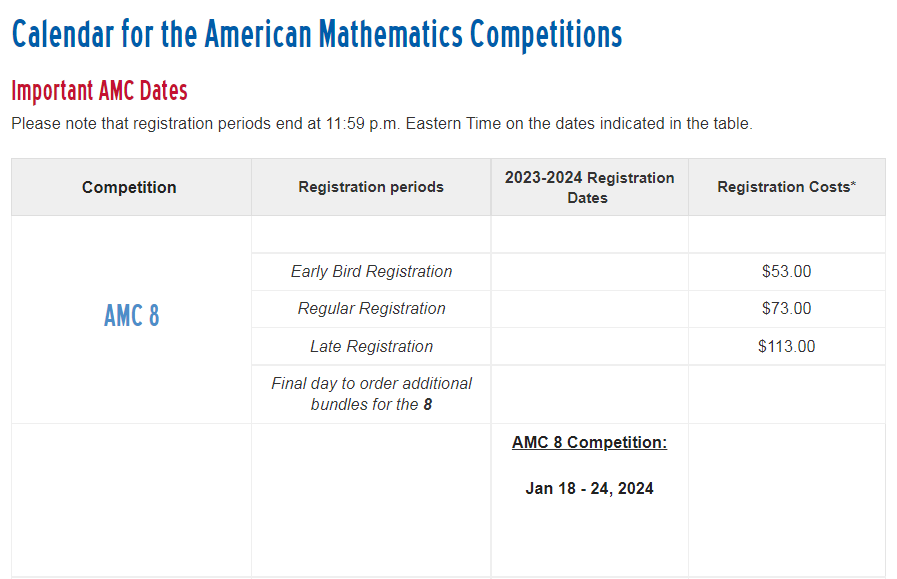Click 'Final day to order additional bundles' text
Screen dimensions: 897x579
click(x=371, y=394)
